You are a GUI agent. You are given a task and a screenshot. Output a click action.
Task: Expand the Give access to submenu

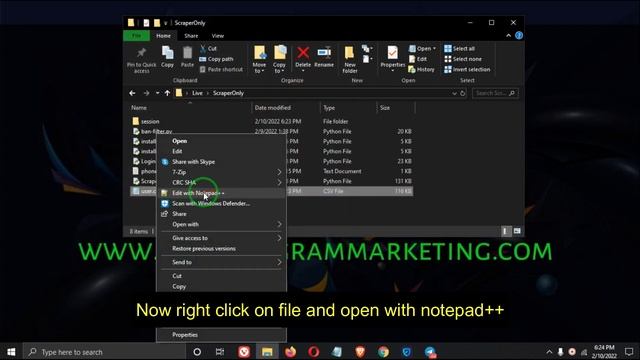(x=279, y=238)
